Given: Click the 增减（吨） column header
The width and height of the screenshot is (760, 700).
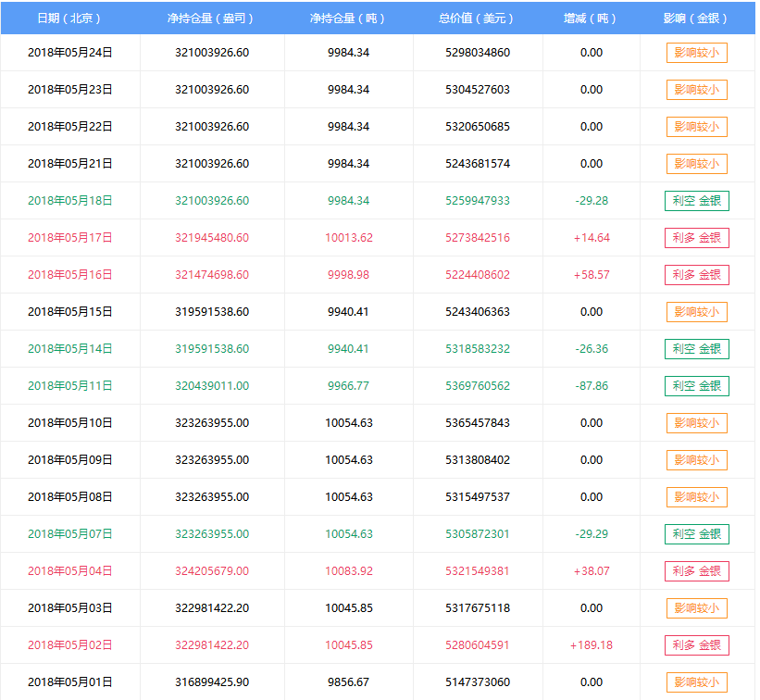Looking at the screenshot, I should (591, 19).
